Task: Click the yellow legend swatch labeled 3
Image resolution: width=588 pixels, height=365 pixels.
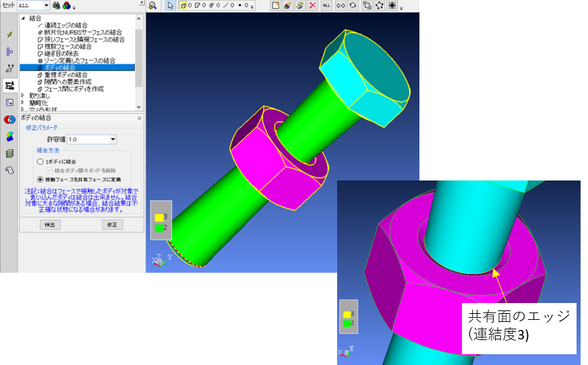Action: 158,218
